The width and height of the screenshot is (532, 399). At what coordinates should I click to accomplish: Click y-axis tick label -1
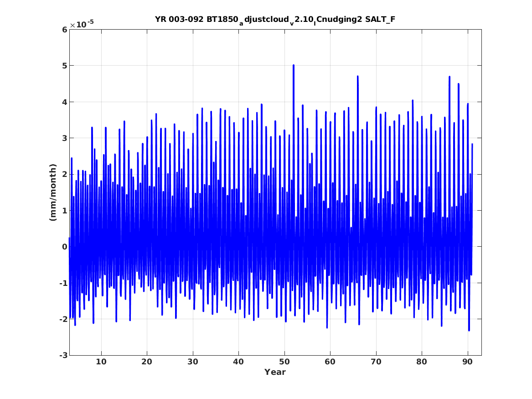click(x=63, y=283)
